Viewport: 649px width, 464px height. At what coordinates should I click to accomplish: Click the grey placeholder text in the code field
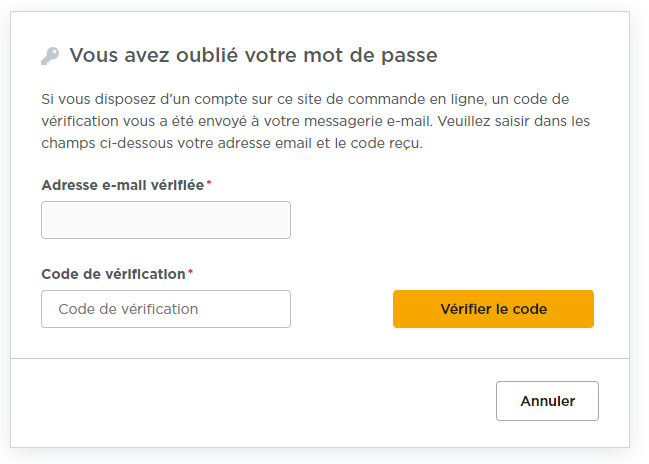(128, 309)
